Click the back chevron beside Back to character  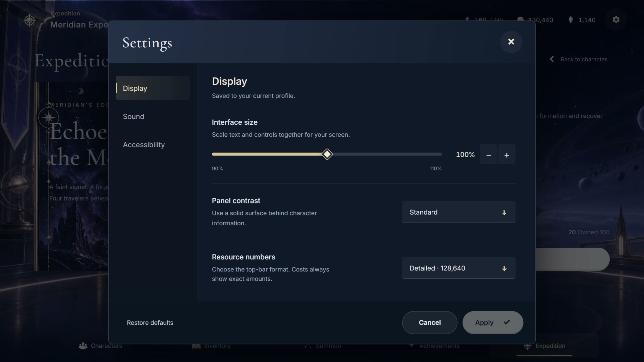(x=552, y=59)
